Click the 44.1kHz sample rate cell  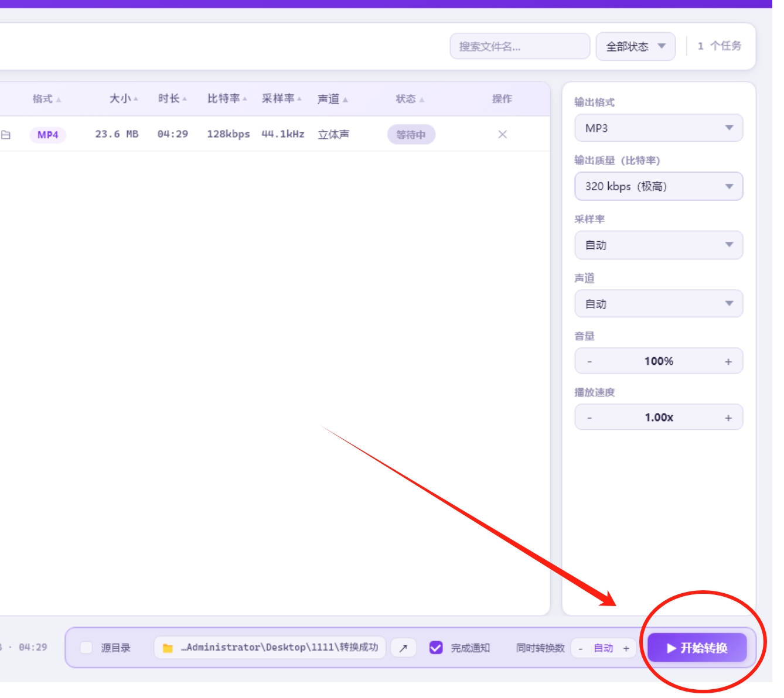283,134
